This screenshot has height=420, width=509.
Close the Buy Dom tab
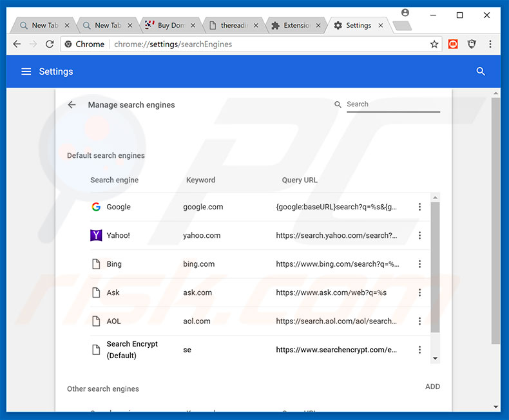(x=193, y=25)
